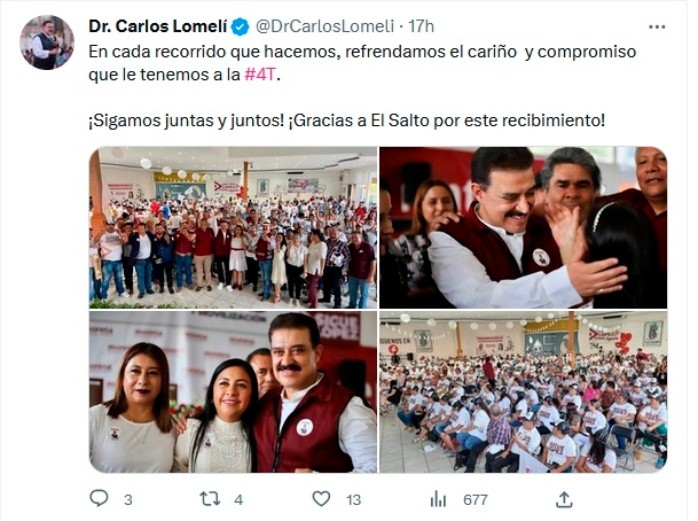Open the bottom-right seated audience photo
Screen dimensions: 698x521
(523, 392)
